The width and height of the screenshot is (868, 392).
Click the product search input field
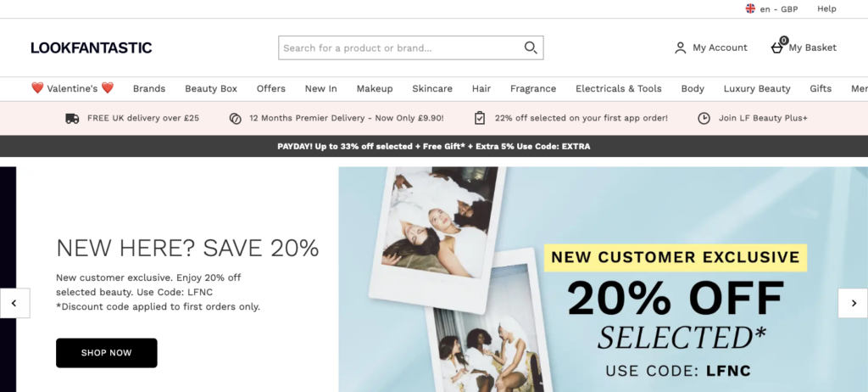(411, 48)
